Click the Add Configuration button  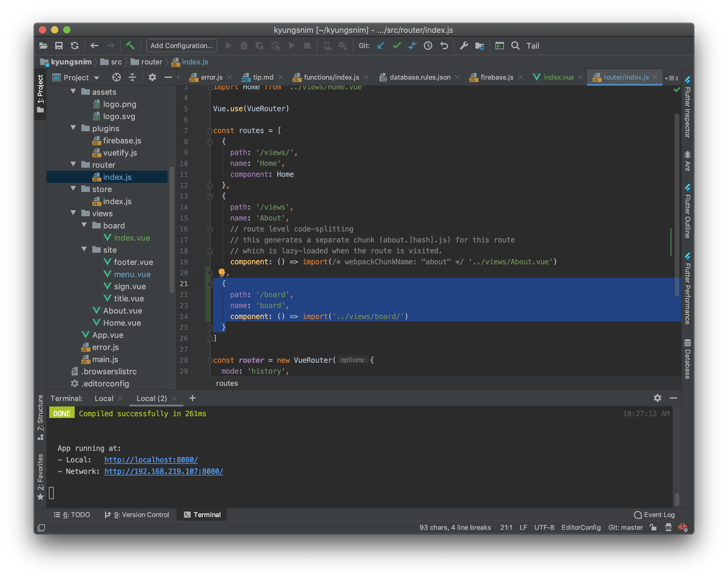181,46
